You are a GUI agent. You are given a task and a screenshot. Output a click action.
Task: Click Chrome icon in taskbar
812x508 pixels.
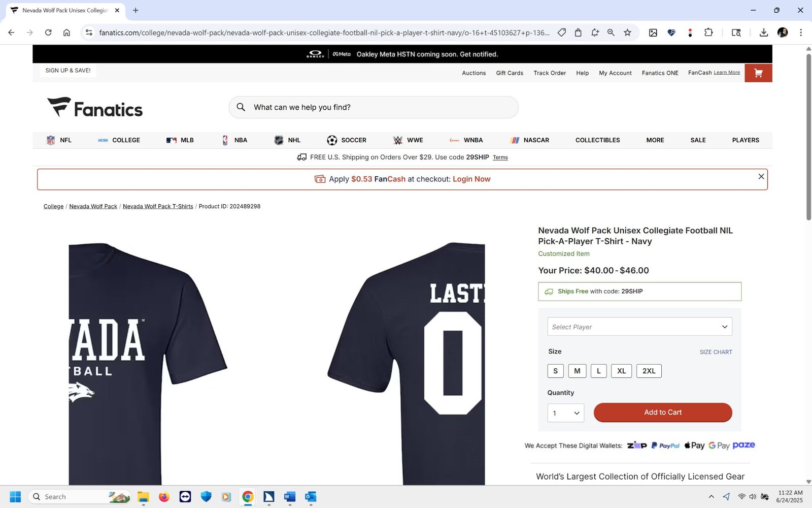248,497
